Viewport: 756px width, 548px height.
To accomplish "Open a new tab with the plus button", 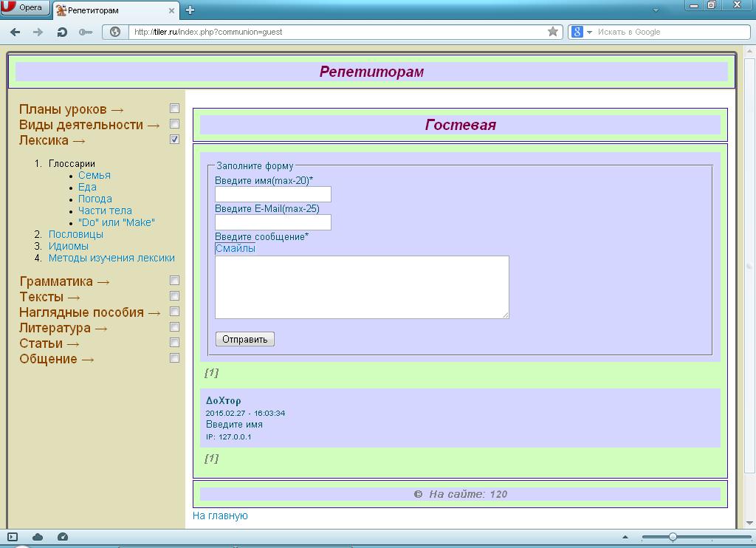I will pyautogui.click(x=190, y=10).
